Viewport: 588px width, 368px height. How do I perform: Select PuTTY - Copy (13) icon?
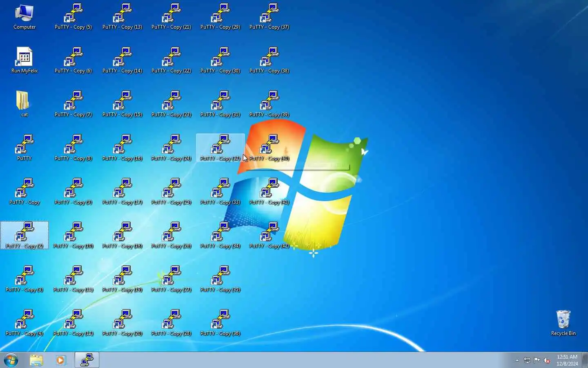tap(122, 17)
